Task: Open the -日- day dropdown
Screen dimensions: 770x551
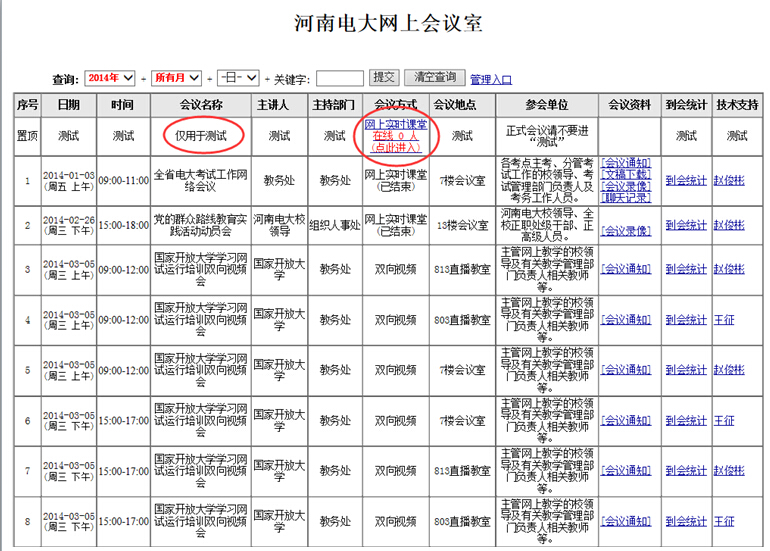Action: tap(238, 78)
